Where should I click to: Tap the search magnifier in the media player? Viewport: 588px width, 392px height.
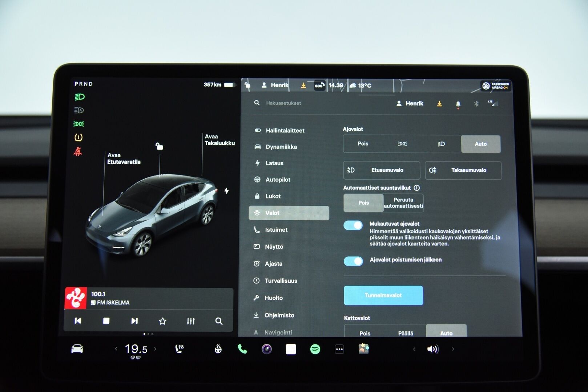219,321
